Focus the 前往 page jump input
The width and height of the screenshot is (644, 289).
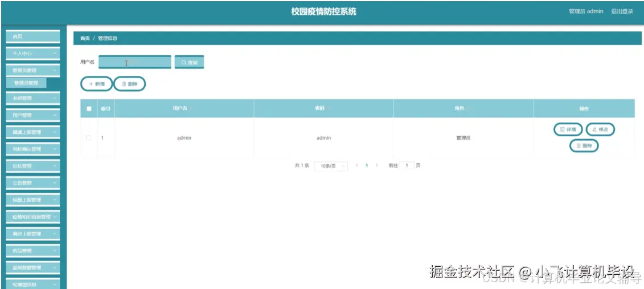(x=407, y=165)
